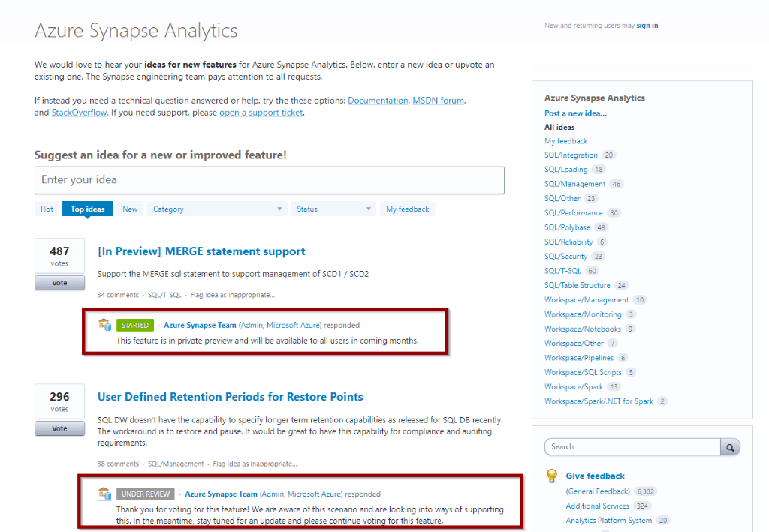This screenshot has height=532, width=769.
Task: Click SQL/T-SQL tag under MERGE idea
Action: 164,295
